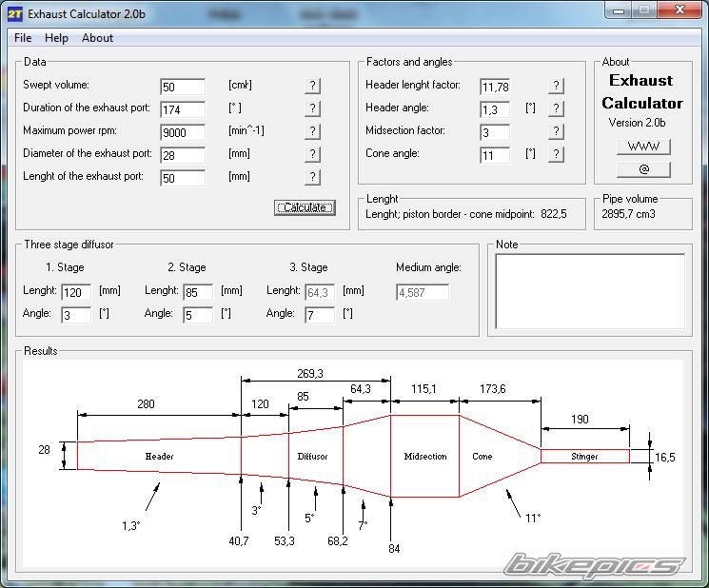Screen dimensions: 709x588
Task: Click the 1. Stage Lenght field
Action: 76,292
